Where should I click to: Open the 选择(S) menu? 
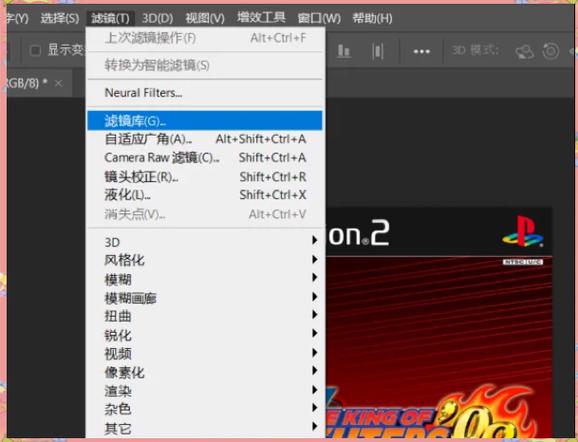click(59, 18)
